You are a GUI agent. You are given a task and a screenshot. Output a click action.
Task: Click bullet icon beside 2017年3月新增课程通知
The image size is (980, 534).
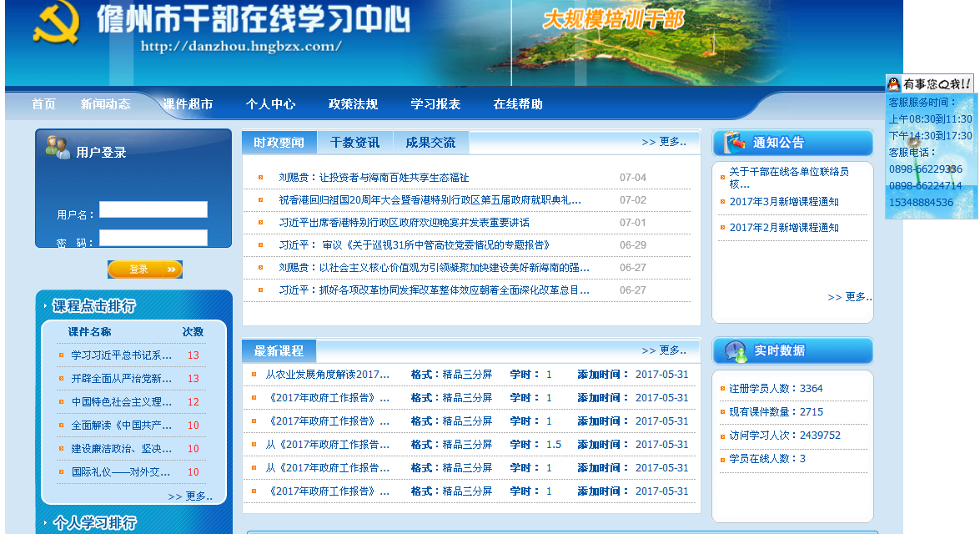[x=722, y=202]
